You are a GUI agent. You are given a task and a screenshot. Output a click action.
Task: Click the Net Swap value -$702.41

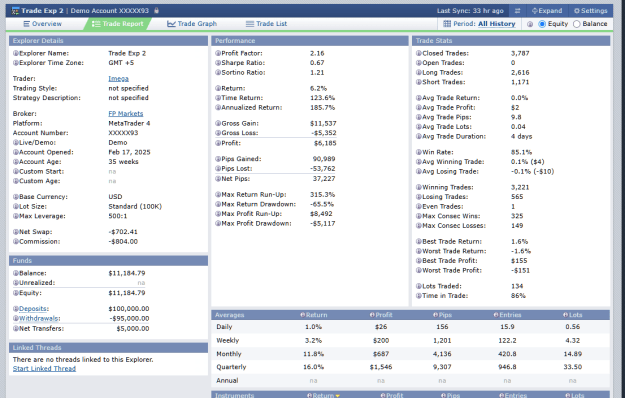(x=123, y=231)
